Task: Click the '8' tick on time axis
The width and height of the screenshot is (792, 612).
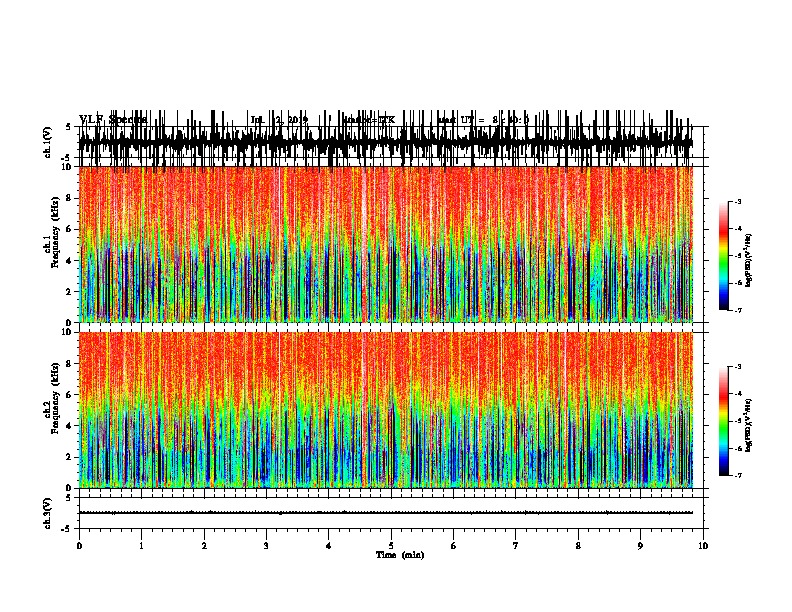Action: 578,546
